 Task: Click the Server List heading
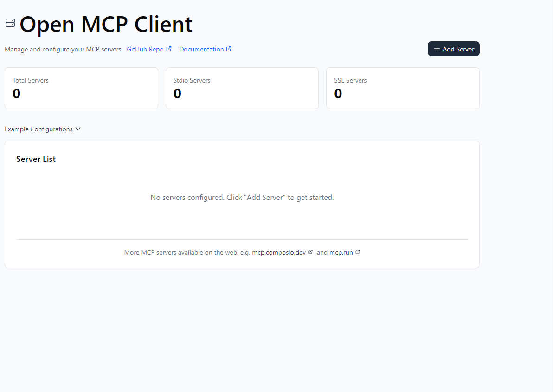point(36,159)
